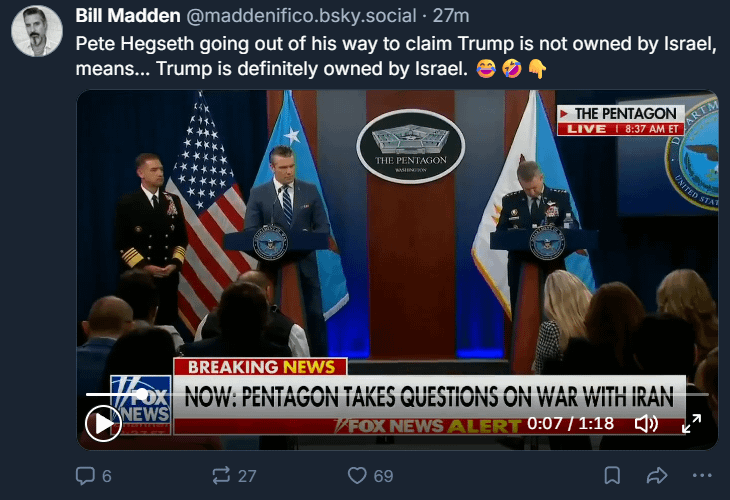Like the post with the heart icon
Viewport: 730px width, 500px height.
pos(357,476)
